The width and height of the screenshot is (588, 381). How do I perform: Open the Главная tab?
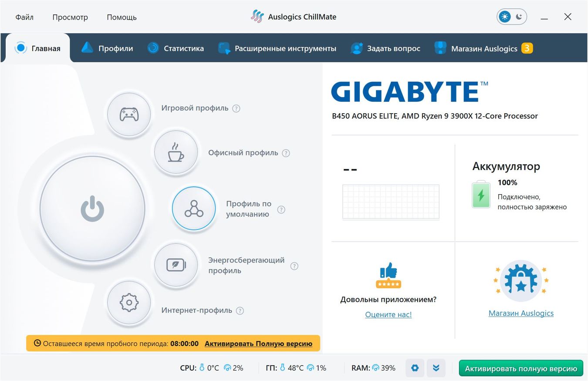pos(37,48)
